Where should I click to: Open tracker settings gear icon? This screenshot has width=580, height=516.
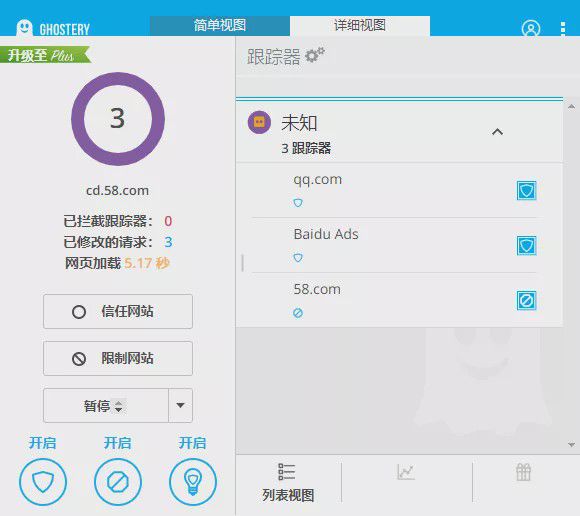[315, 55]
